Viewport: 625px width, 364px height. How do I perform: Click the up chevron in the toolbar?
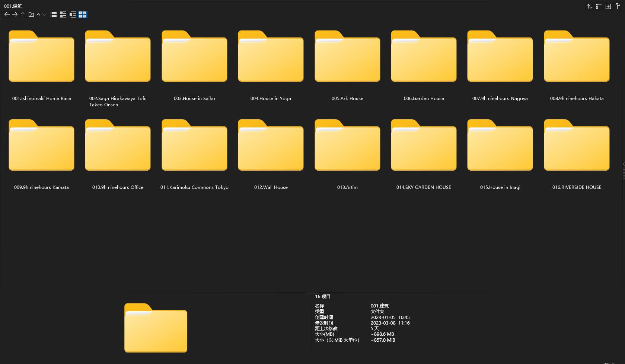(x=38, y=15)
